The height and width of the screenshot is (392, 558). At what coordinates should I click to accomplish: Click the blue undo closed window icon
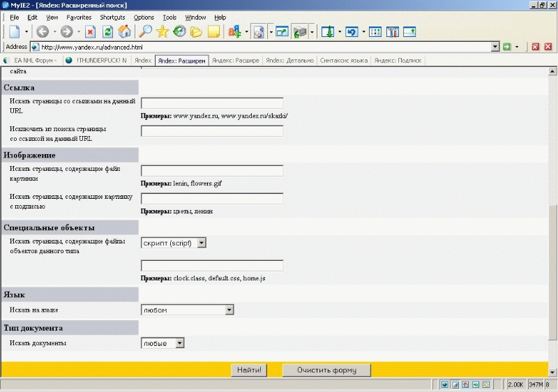[352, 32]
